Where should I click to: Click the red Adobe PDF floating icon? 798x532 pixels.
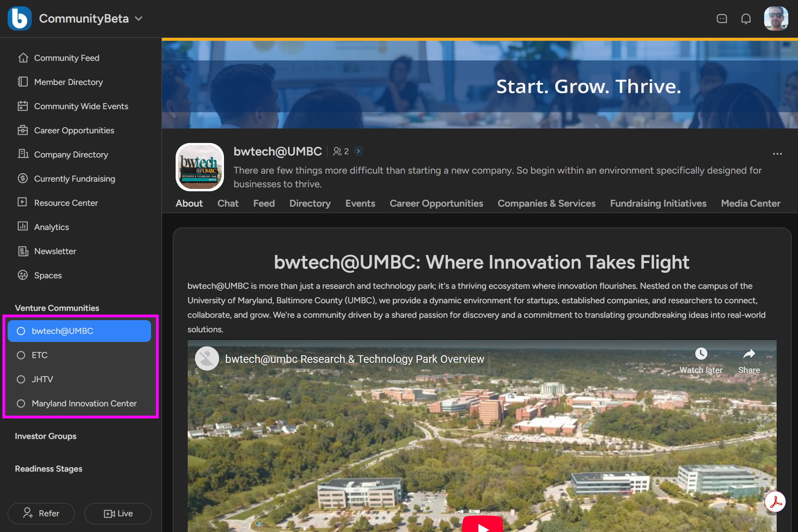(x=775, y=502)
